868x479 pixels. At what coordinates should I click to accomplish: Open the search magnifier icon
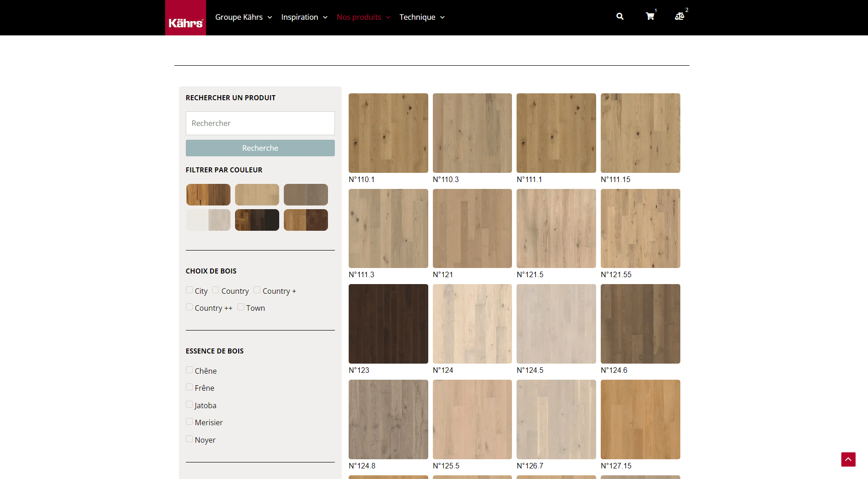[x=620, y=17]
